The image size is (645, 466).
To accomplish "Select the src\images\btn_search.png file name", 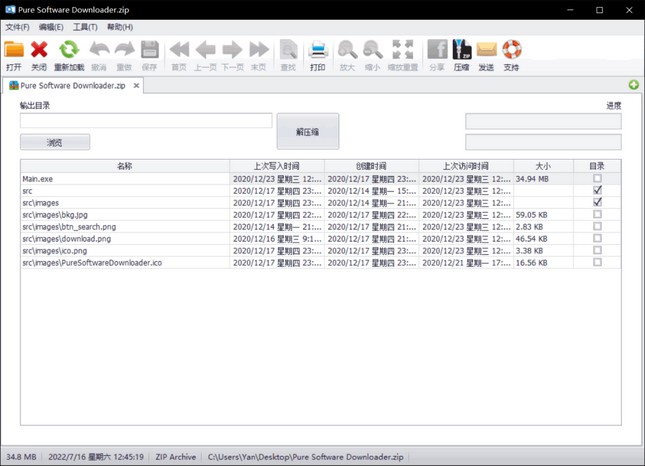I will click(69, 227).
